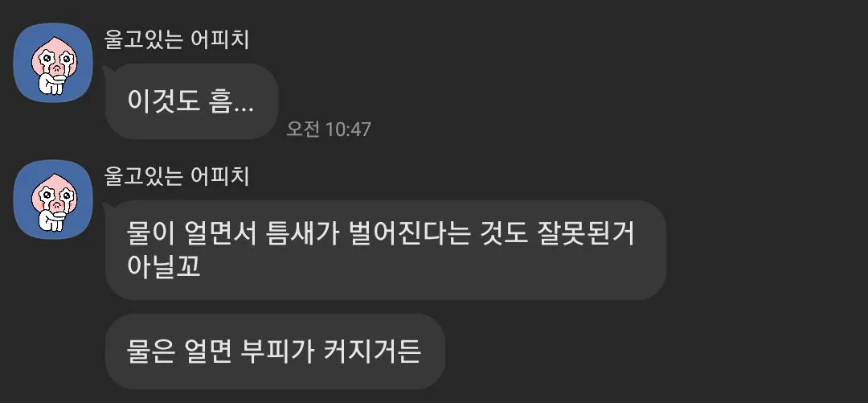Click the bubble tail of '이것도 흠...' message
Image resolution: width=868 pixels, height=403 pixels.
click(x=108, y=71)
